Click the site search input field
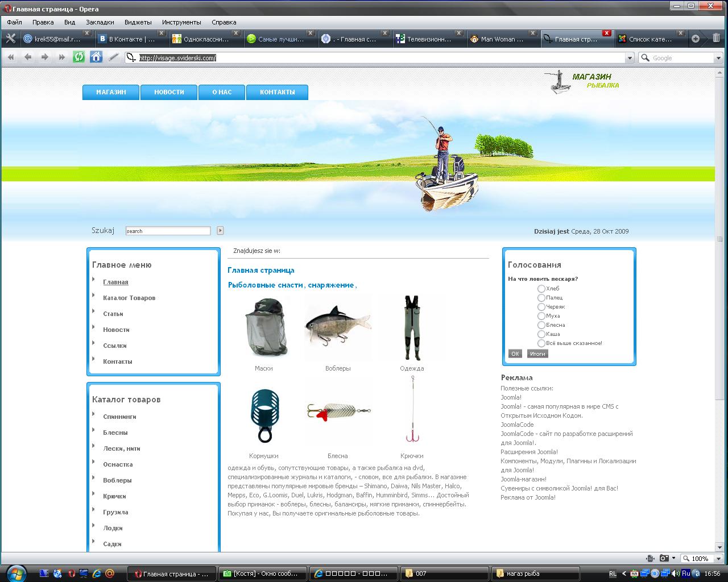 [168, 231]
